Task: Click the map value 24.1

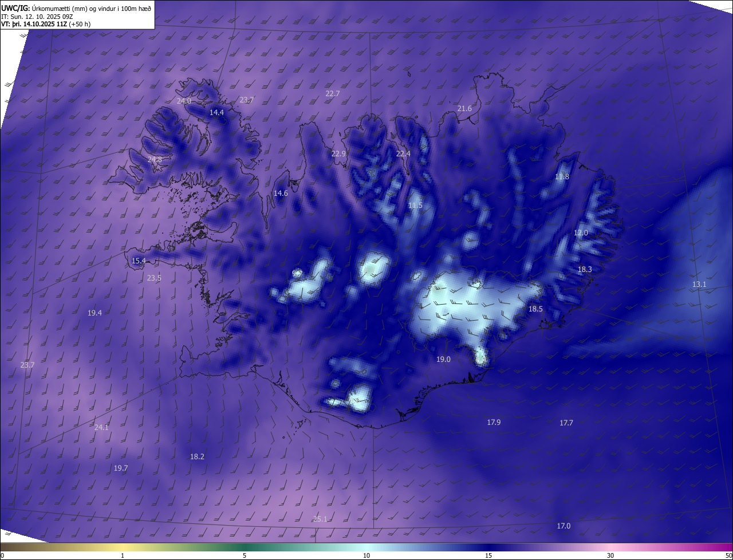Action: [101, 428]
